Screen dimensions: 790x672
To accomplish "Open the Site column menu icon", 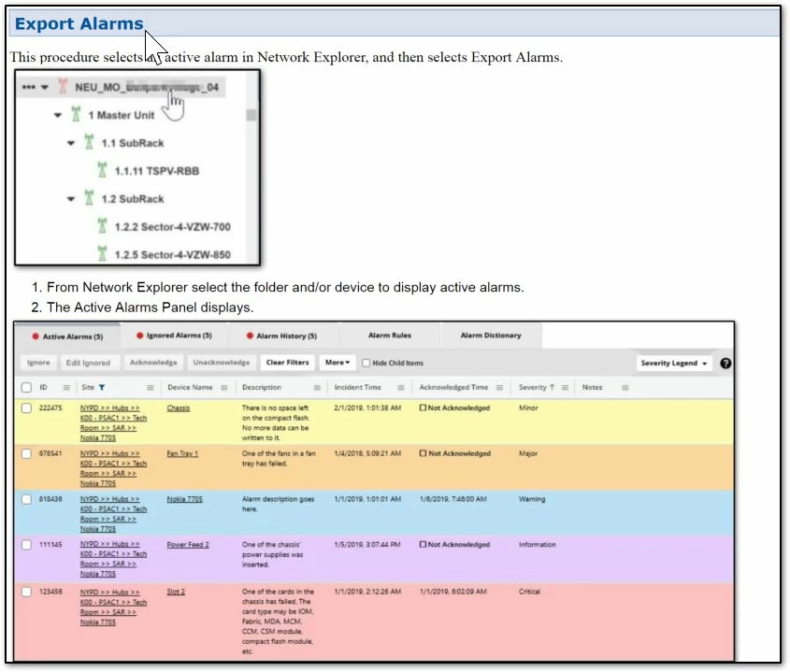I will [x=151, y=387].
